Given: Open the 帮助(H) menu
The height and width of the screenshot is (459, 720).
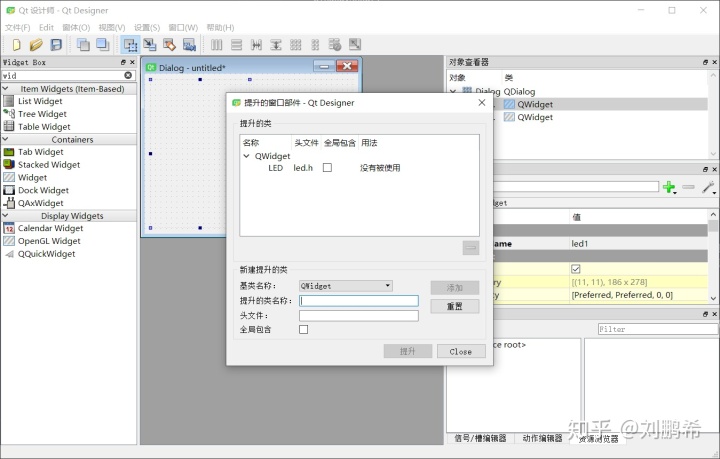Looking at the screenshot, I should coord(220,28).
